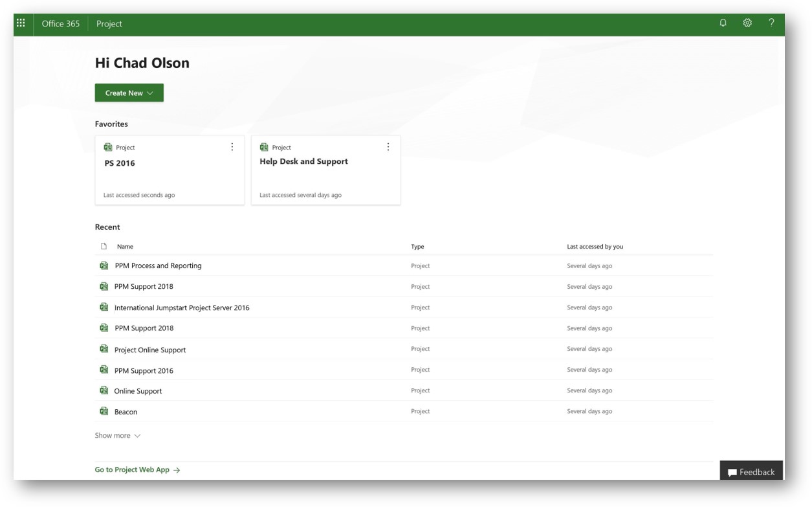Click icon beside Project Online Support
Screen dimensions: 812x507
(104, 349)
